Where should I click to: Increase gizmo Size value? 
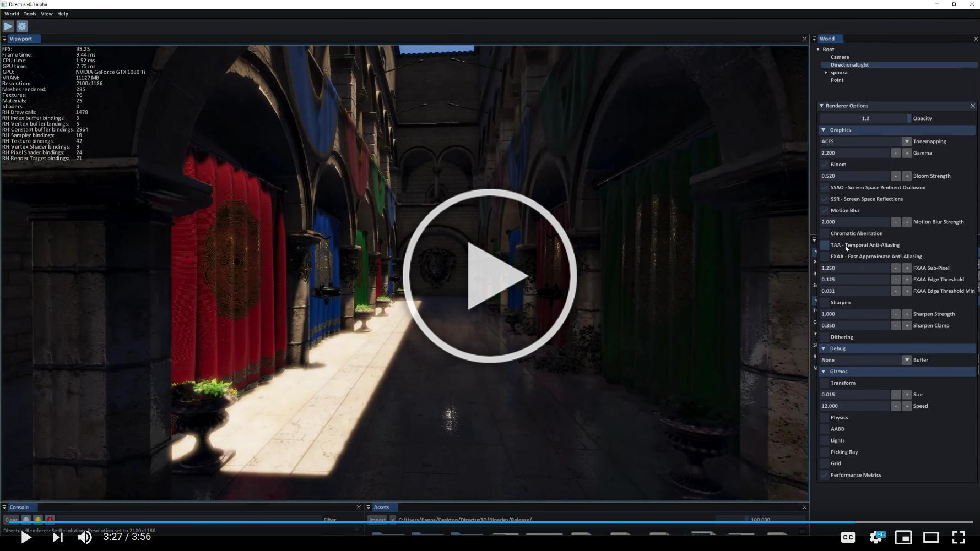coord(907,395)
